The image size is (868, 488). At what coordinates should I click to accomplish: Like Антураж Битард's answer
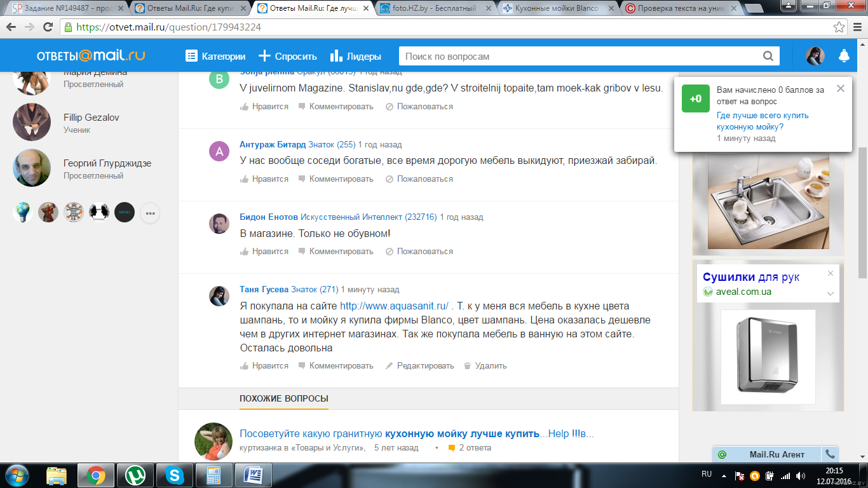click(264, 179)
